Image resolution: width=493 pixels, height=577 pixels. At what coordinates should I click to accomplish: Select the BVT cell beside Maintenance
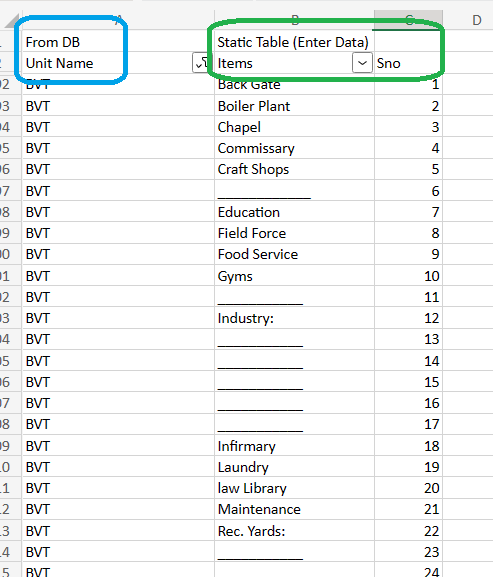pyautogui.click(x=118, y=509)
